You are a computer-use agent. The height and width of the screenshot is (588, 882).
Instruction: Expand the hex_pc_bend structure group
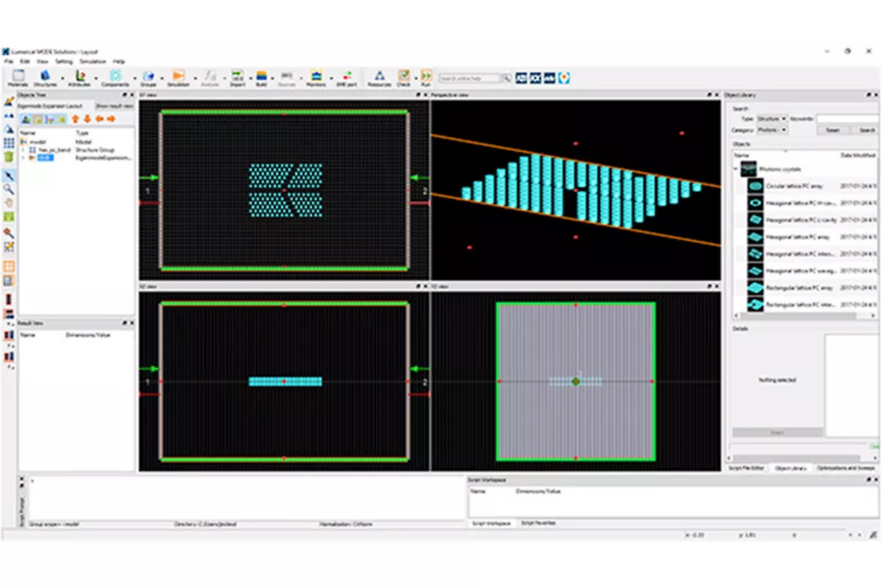(24, 150)
